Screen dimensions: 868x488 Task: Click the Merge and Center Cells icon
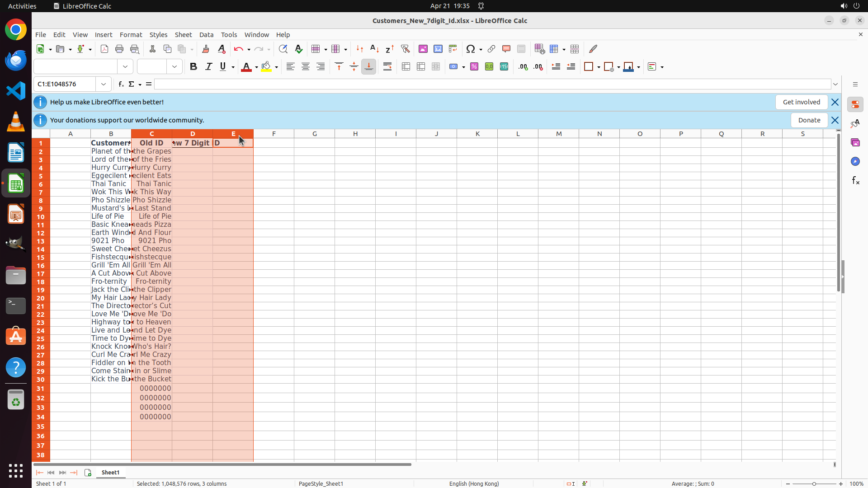(x=406, y=67)
